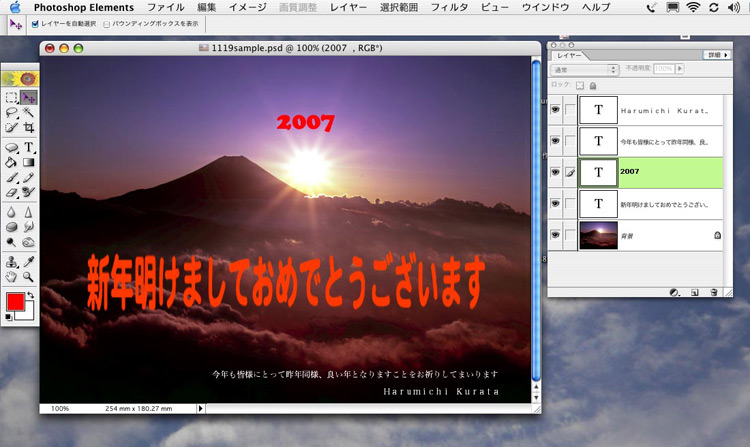Viewport: 750px width, 447px height.
Task: Select the Eyedropper tool
Action: [x=29, y=262]
